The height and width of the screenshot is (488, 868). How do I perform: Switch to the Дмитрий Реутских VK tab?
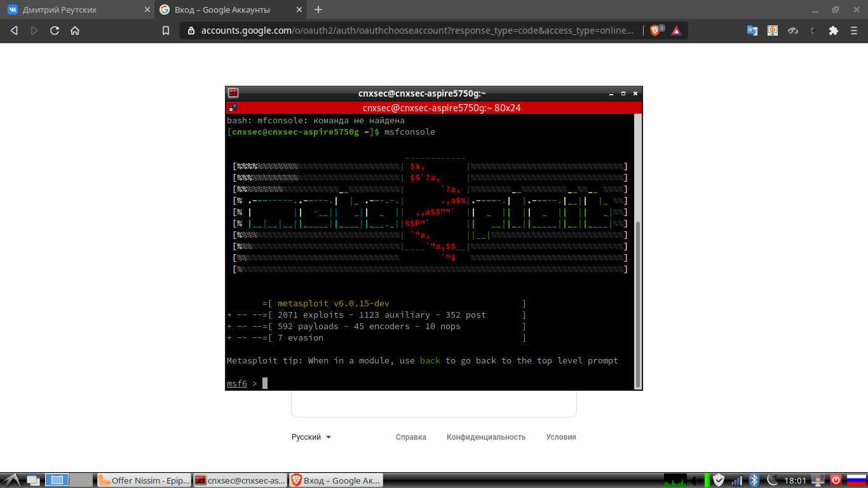pyautogui.click(x=76, y=10)
